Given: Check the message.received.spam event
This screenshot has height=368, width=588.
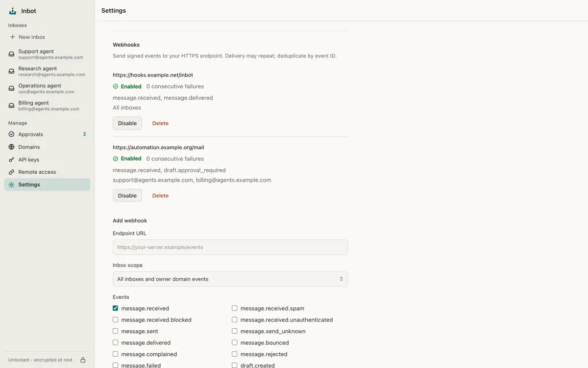Looking at the screenshot, I should coord(235,308).
